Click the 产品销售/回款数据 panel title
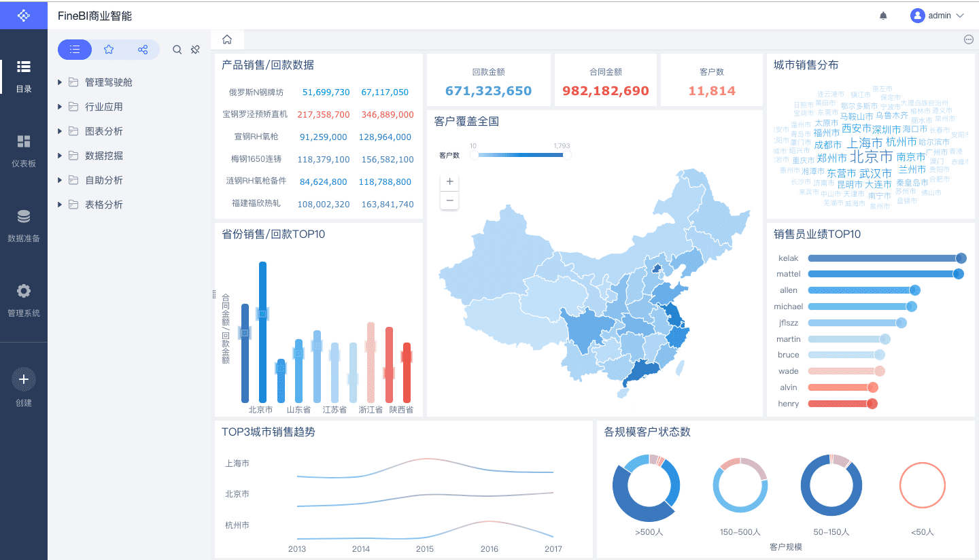The image size is (979, 560). [268, 65]
